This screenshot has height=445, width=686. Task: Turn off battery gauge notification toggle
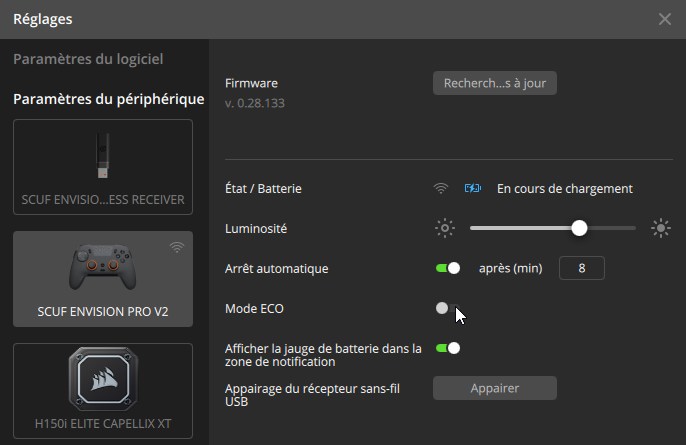point(448,348)
